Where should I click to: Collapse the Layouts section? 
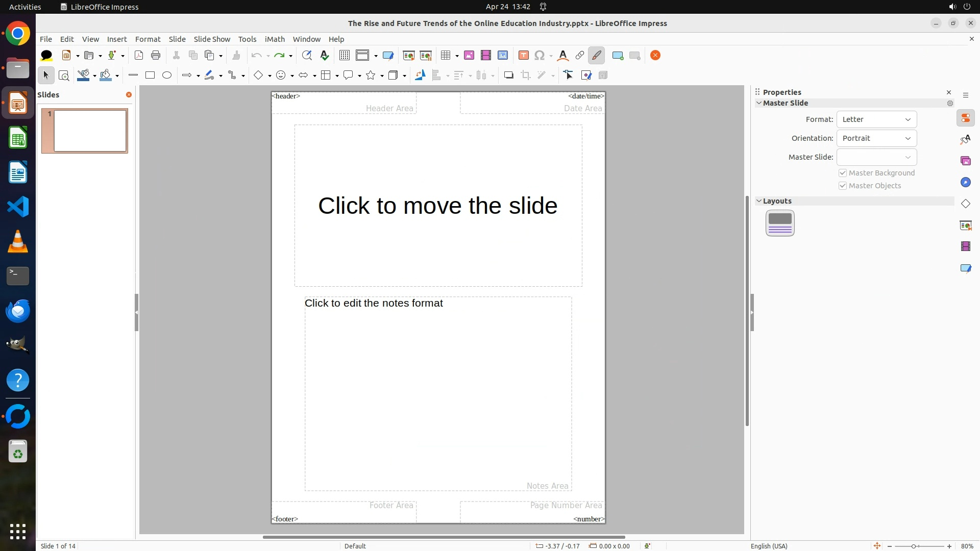pyautogui.click(x=759, y=201)
